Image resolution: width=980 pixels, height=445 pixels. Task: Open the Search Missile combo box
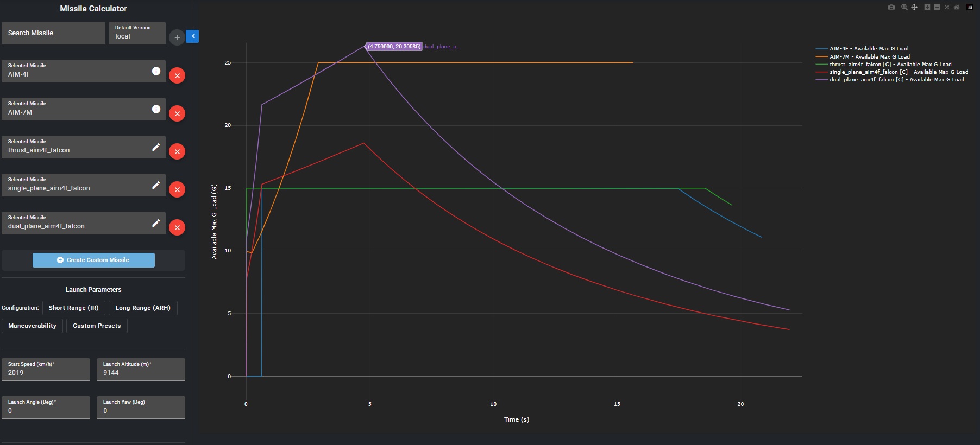point(53,33)
